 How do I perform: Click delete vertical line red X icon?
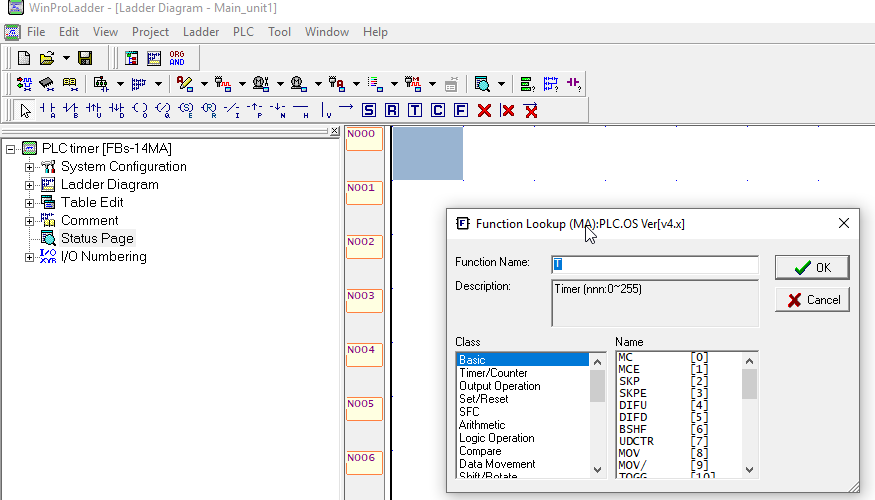point(508,110)
